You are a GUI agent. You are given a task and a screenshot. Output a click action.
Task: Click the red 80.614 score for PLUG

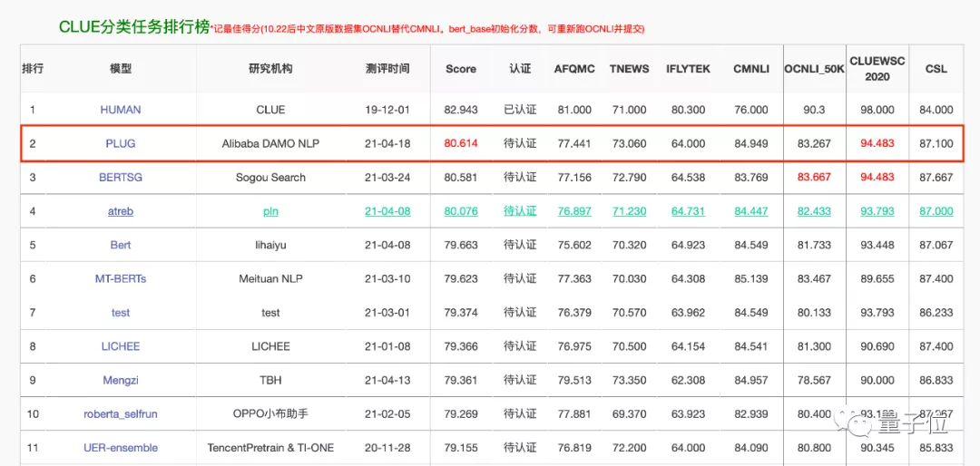pyautogui.click(x=461, y=143)
